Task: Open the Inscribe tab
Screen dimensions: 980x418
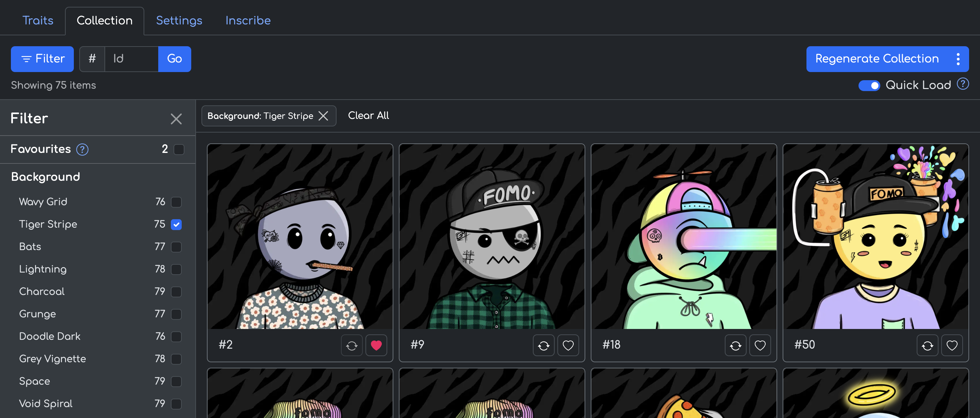Action: point(248,20)
